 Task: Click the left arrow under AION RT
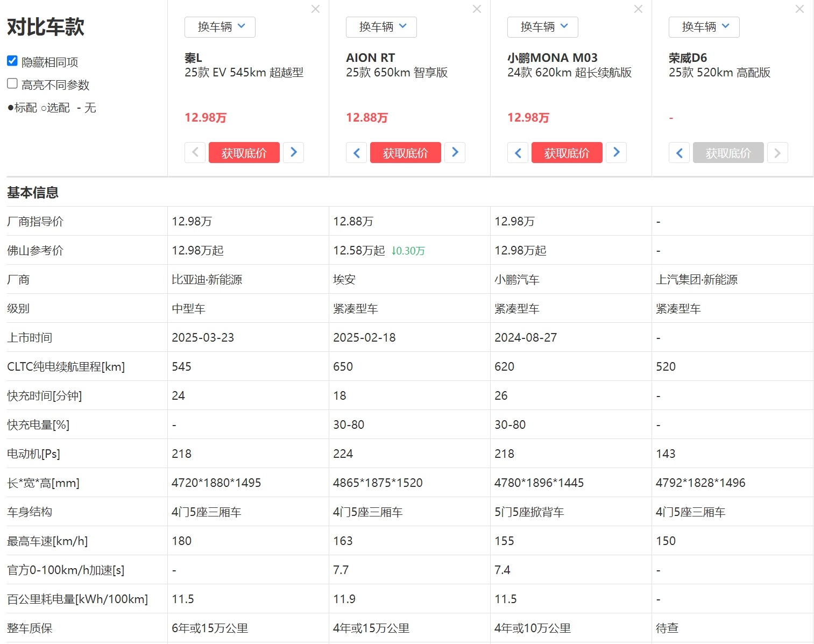pyautogui.click(x=356, y=153)
